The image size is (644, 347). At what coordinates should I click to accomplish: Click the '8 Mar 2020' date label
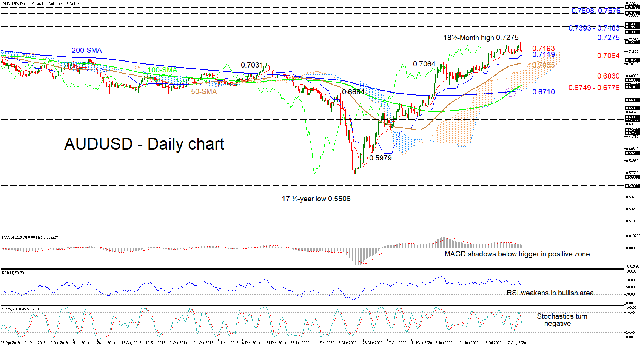pos(348,343)
